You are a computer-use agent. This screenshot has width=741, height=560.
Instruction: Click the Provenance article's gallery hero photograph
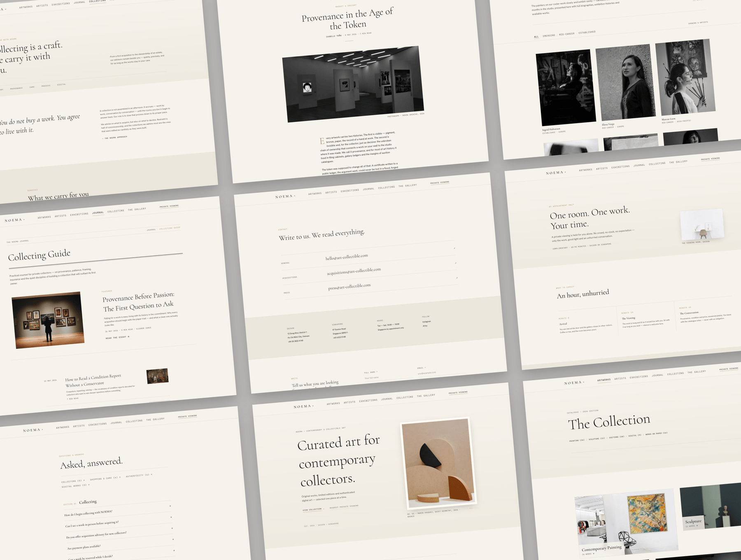point(353,84)
